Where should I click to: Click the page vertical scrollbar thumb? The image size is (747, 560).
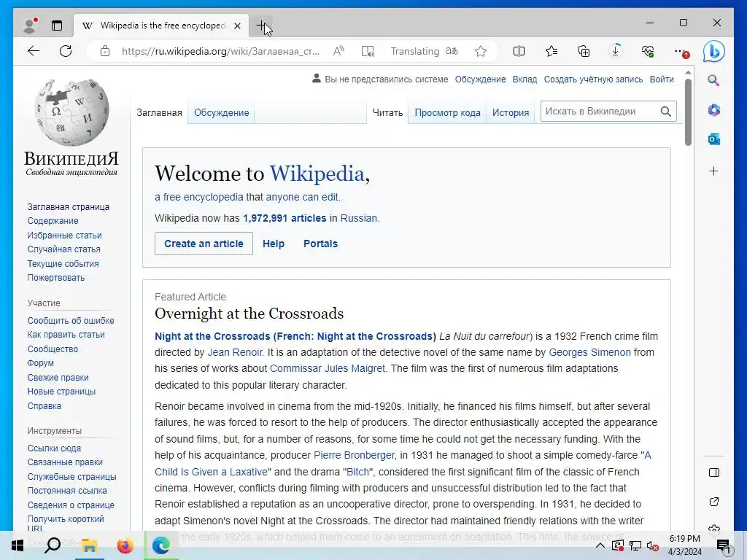(688, 112)
